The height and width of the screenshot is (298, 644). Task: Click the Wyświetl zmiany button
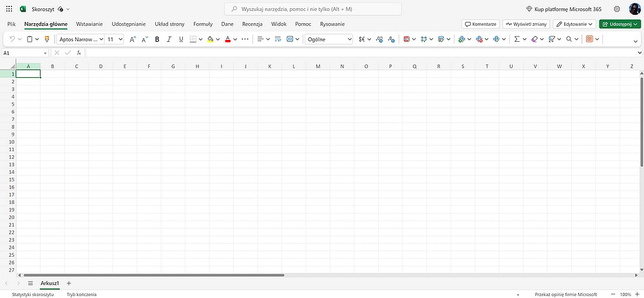click(x=526, y=24)
